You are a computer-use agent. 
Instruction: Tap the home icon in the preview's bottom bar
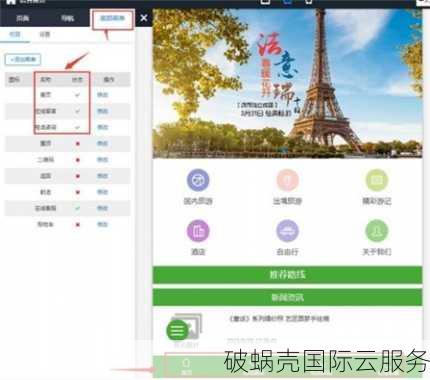point(186,363)
